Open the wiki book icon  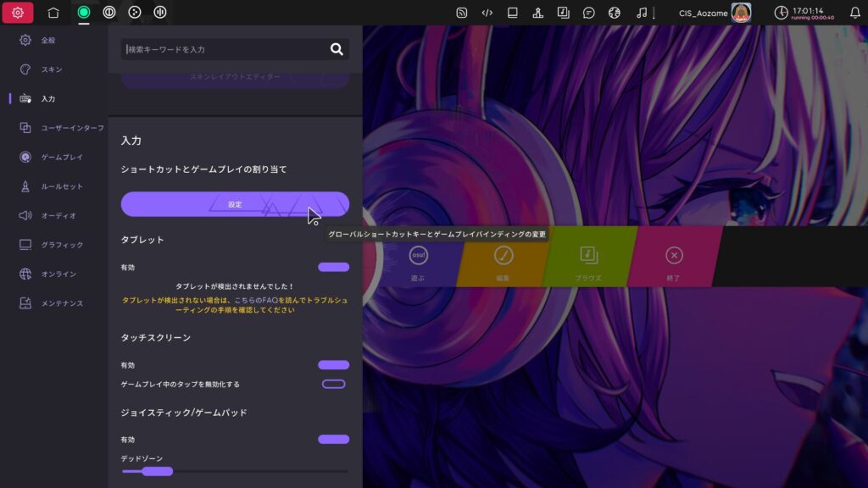point(513,13)
